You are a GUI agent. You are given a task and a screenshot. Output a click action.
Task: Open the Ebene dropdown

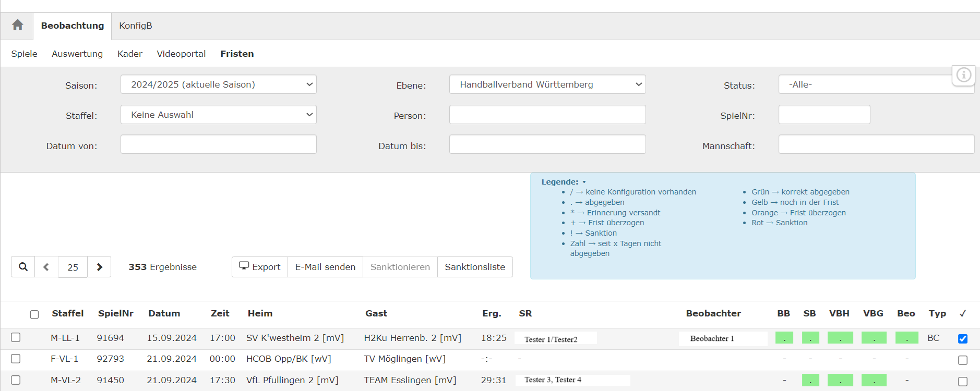point(547,84)
